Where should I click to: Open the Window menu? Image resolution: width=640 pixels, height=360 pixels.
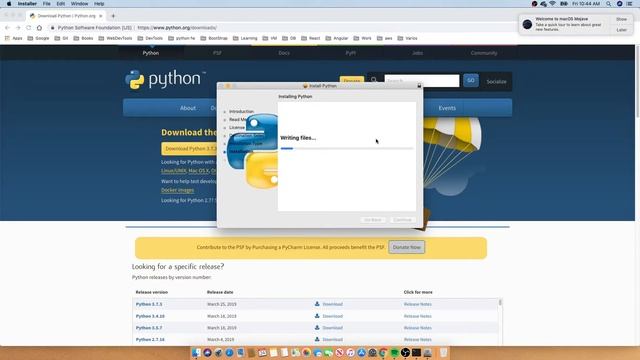pos(79,4)
